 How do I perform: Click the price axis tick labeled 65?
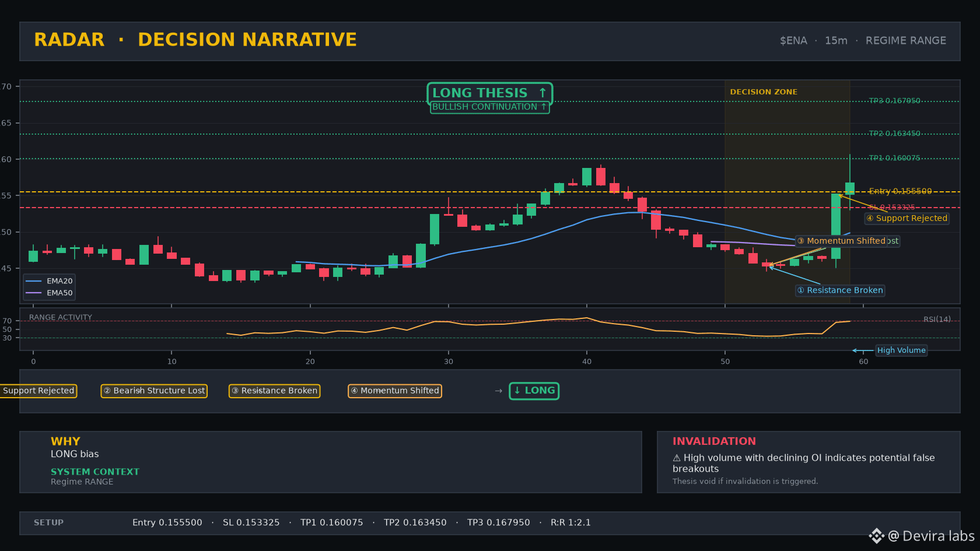pyautogui.click(x=6, y=123)
